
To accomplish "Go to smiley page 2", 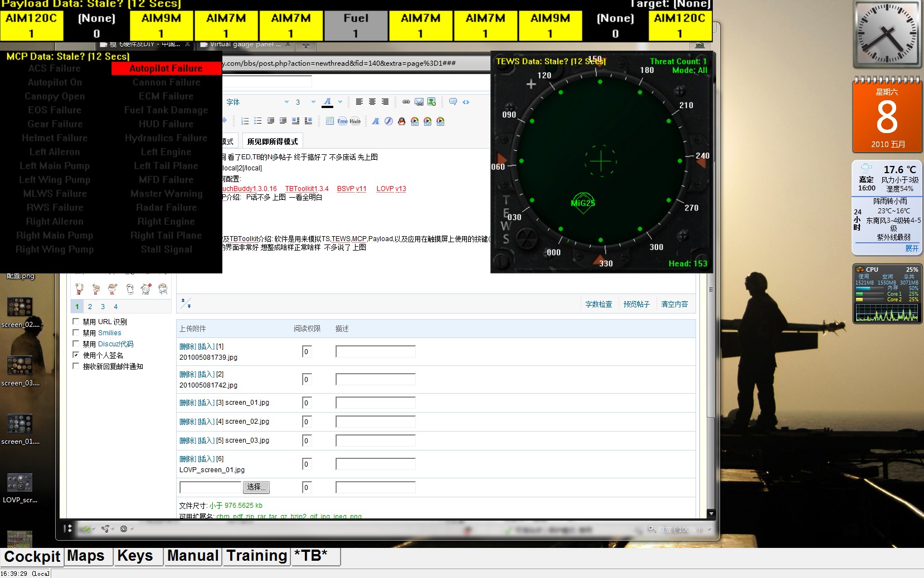I will [x=90, y=306].
